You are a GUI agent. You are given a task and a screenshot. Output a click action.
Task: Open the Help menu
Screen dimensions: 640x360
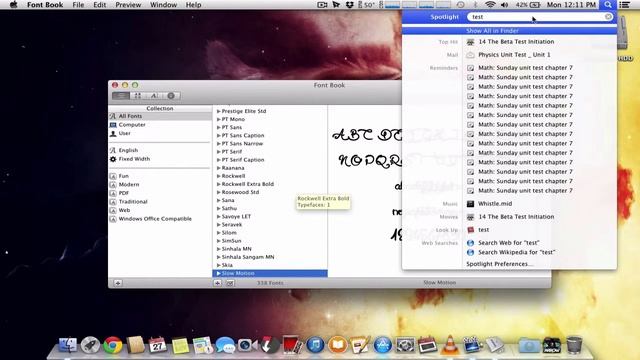(193, 5)
